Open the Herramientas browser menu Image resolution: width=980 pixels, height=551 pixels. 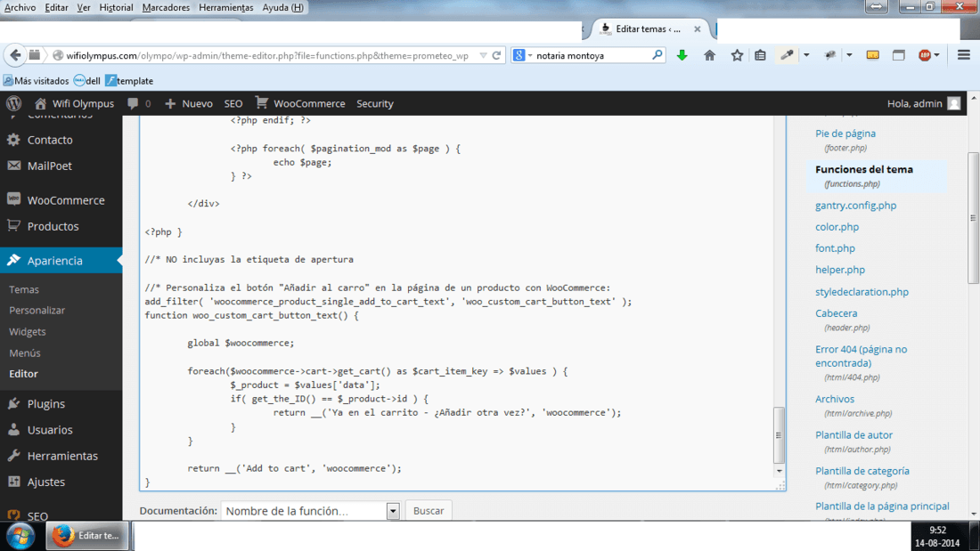225,7
